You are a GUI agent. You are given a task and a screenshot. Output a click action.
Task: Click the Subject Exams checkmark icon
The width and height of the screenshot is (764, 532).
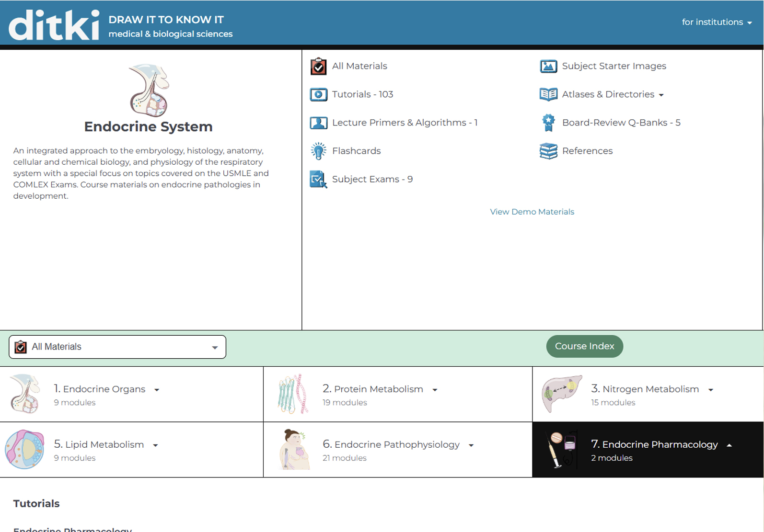318,180
